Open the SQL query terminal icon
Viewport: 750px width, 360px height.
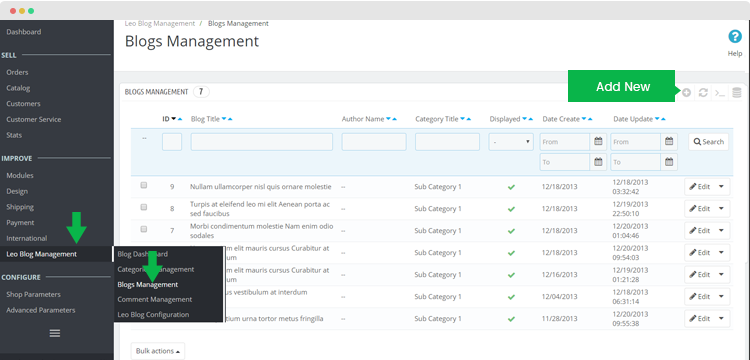pyautogui.click(x=720, y=93)
